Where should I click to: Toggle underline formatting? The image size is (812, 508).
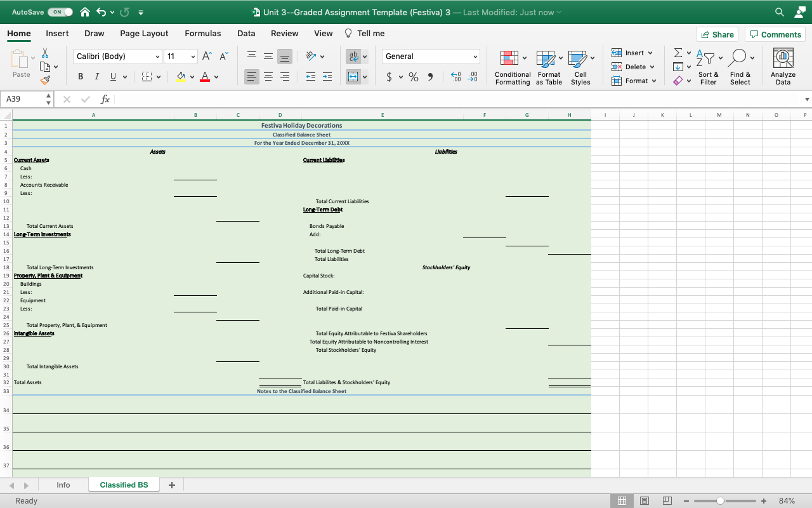click(x=113, y=77)
